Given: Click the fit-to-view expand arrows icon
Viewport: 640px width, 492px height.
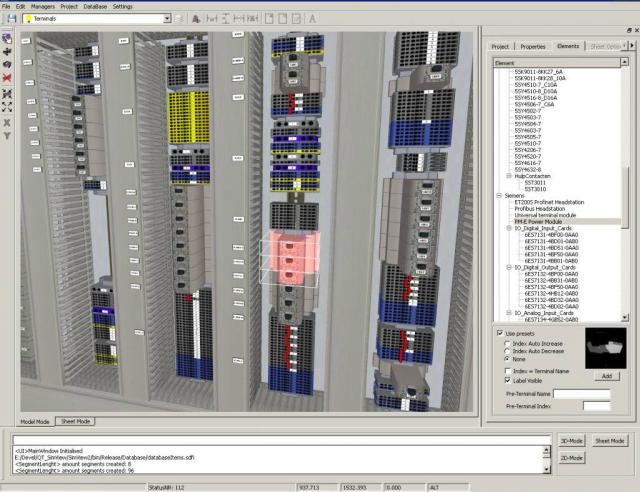Looking at the screenshot, I should click(8, 105).
